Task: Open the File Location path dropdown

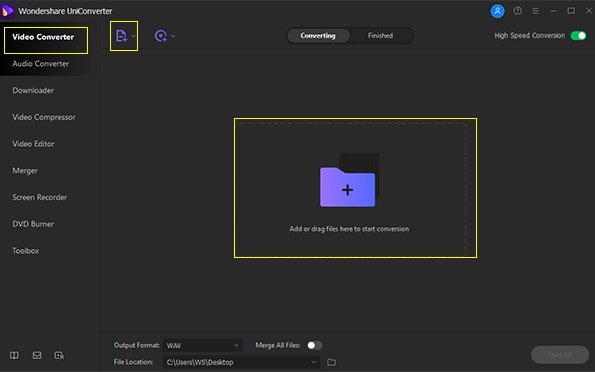Action: click(x=241, y=362)
